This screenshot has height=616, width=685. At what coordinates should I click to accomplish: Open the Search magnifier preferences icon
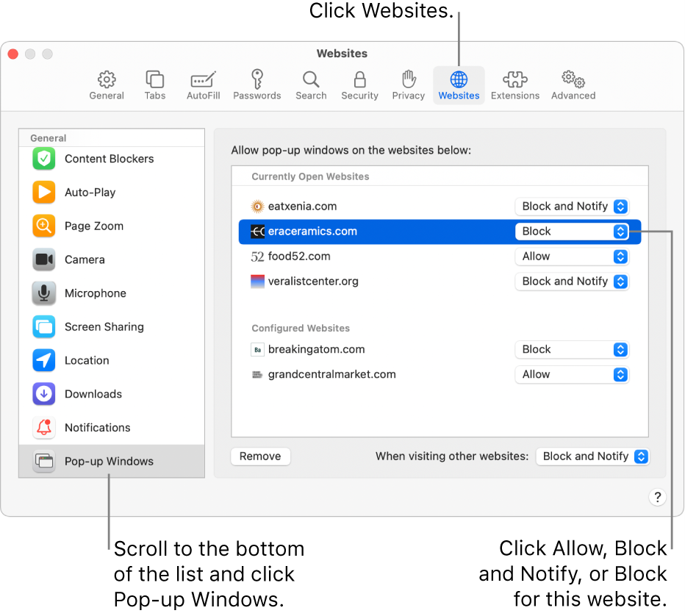[311, 79]
